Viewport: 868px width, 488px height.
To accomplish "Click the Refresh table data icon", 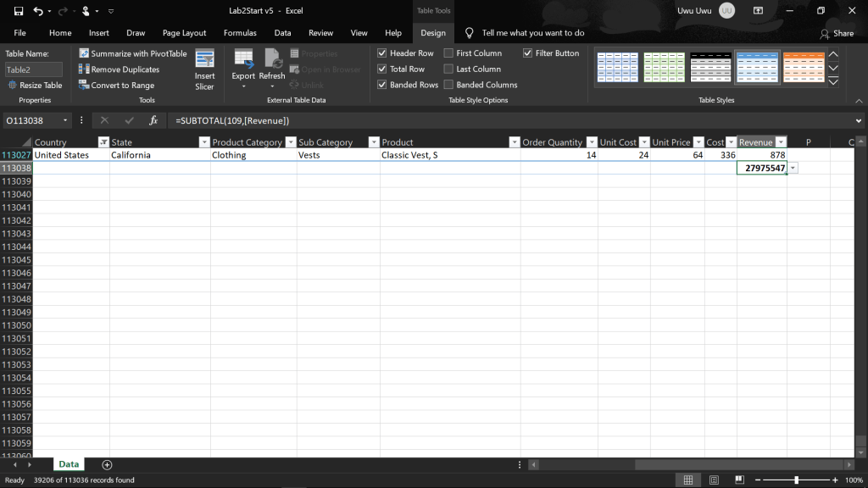I will (272, 59).
